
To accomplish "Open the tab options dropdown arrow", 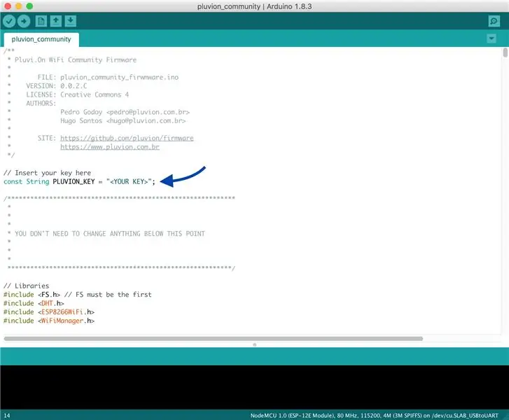I will pos(491,38).
